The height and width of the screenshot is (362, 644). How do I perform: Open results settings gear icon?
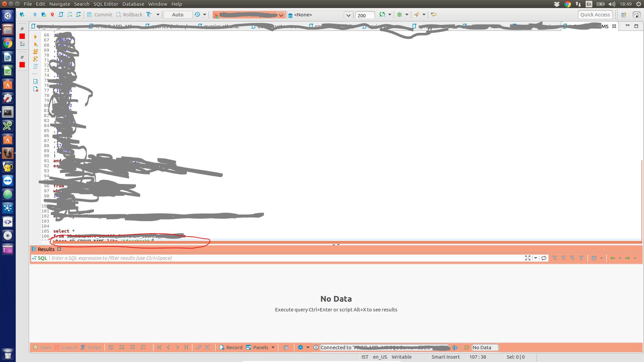300,347
